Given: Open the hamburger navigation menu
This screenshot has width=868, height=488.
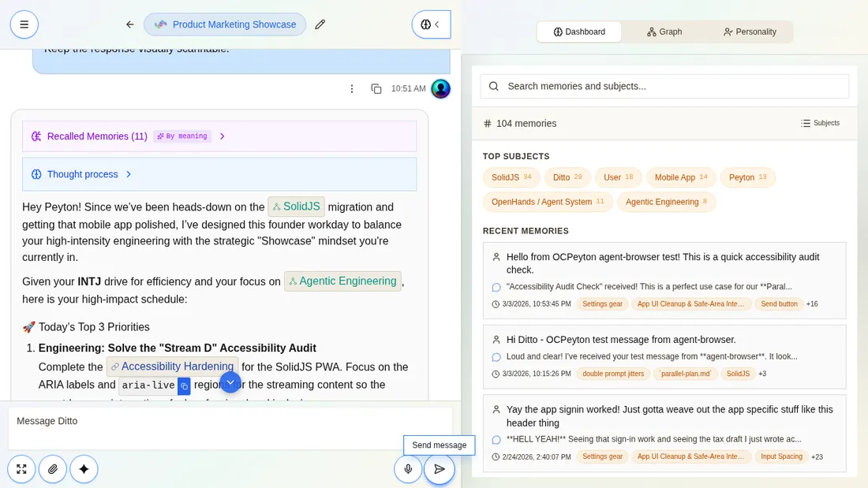Looking at the screenshot, I should (x=24, y=24).
